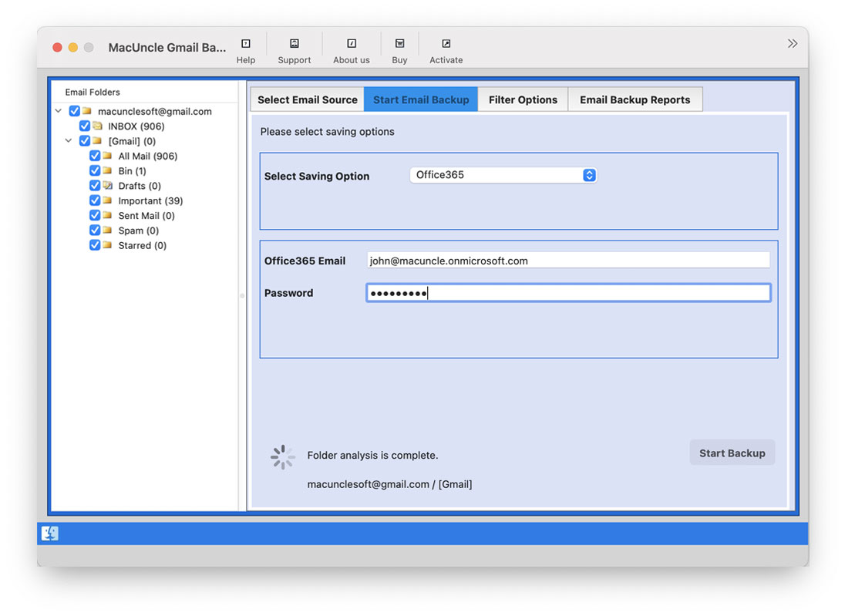The image size is (845, 616).
Task: Open the Select Saving Option dropdown
Action: pyautogui.click(x=503, y=175)
